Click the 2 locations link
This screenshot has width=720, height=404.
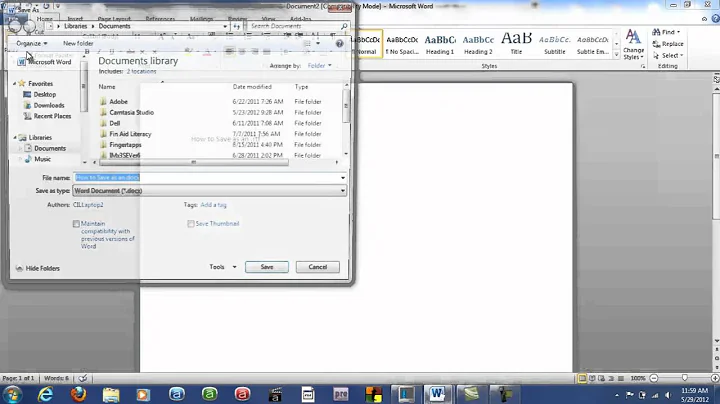tap(141, 72)
